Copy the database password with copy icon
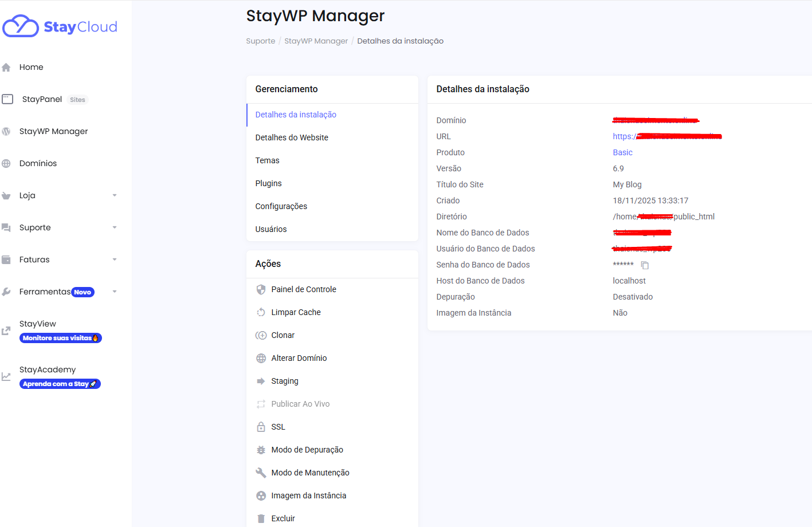 click(645, 265)
